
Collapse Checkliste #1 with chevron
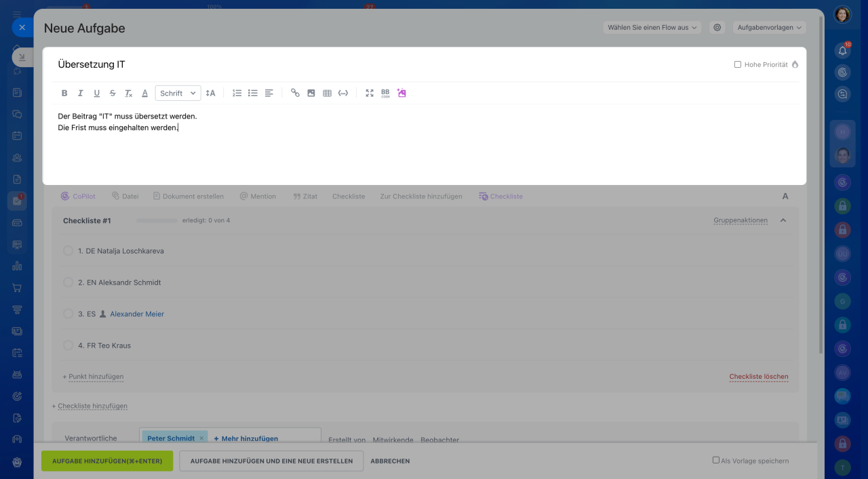[x=783, y=220]
